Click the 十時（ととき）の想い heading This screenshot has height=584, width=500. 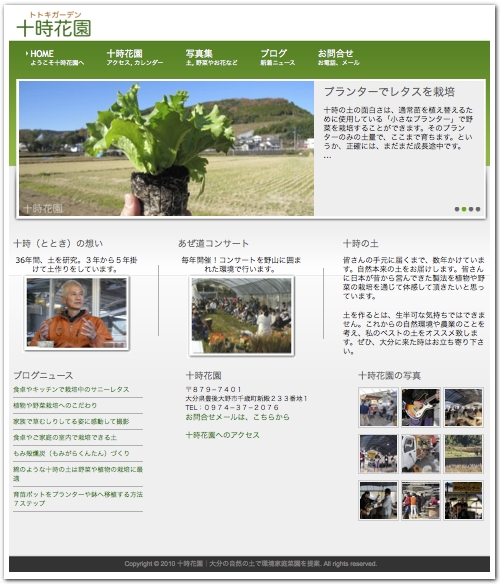(x=58, y=243)
